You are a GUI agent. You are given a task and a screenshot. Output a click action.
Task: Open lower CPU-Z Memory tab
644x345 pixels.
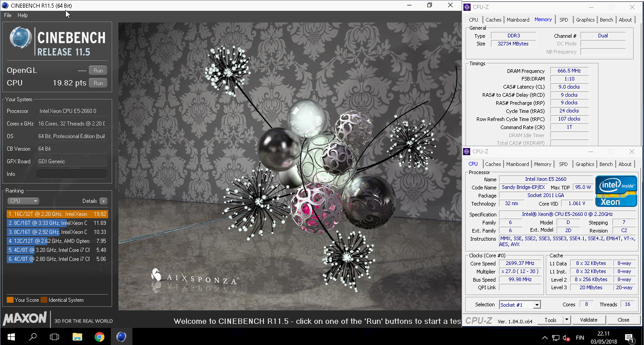tap(543, 164)
